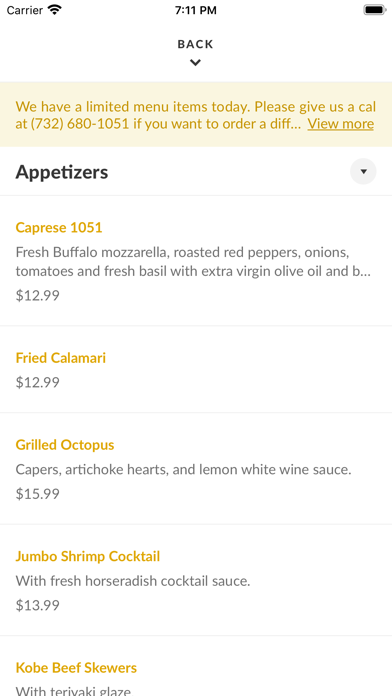
Task: Tap the fresh horseradish cocktail sauce description
Action: point(133,581)
